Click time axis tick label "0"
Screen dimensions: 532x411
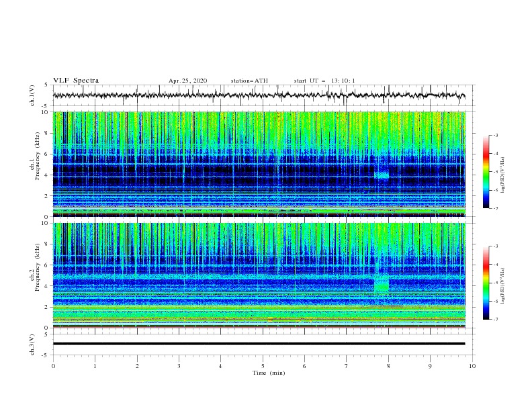coord(53,366)
